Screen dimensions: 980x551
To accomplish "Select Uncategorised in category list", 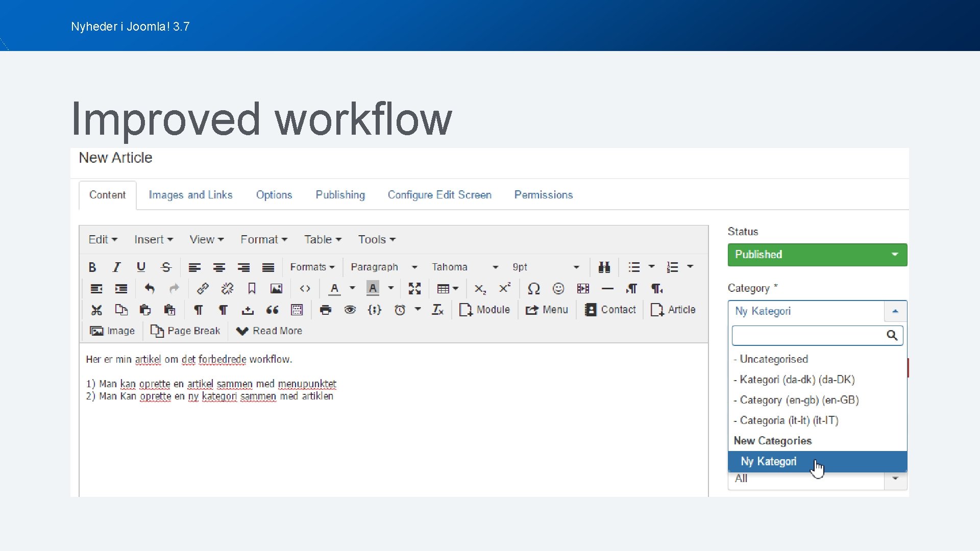I will click(x=817, y=359).
